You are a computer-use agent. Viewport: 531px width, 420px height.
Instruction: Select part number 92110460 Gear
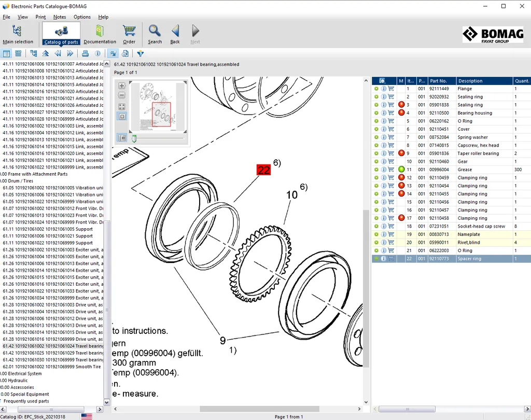point(452,162)
